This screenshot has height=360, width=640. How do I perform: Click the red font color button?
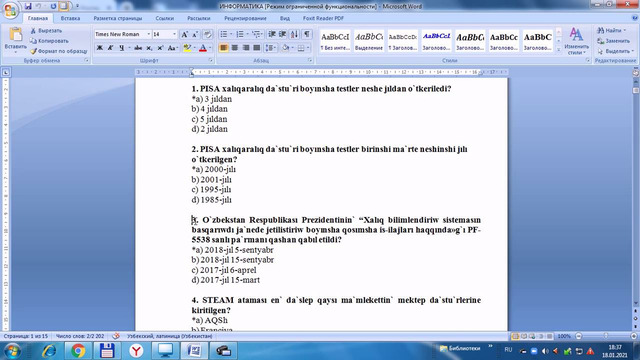pyautogui.click(x=203, y=48)
